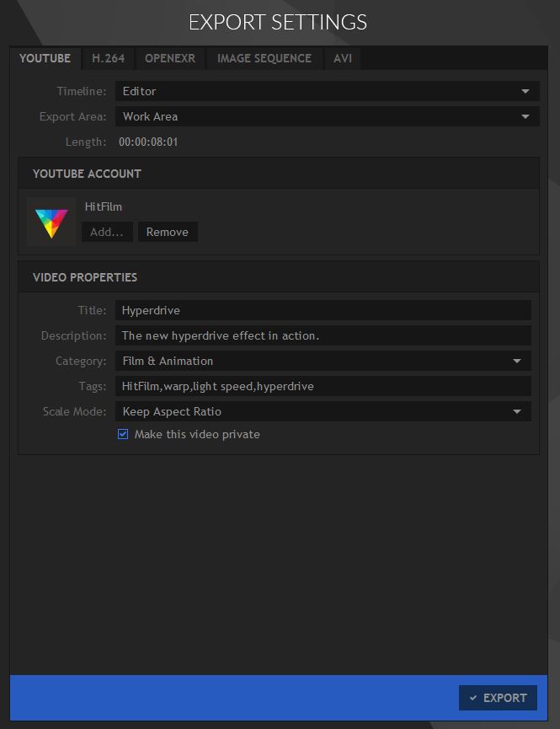The image size is (560, 729).
Task: Click into the Tags input field
Action: click(x=323, y=386)
